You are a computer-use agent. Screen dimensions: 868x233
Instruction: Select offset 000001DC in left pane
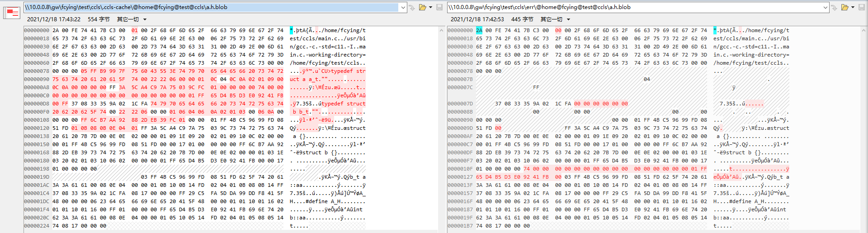click(37, 201)
